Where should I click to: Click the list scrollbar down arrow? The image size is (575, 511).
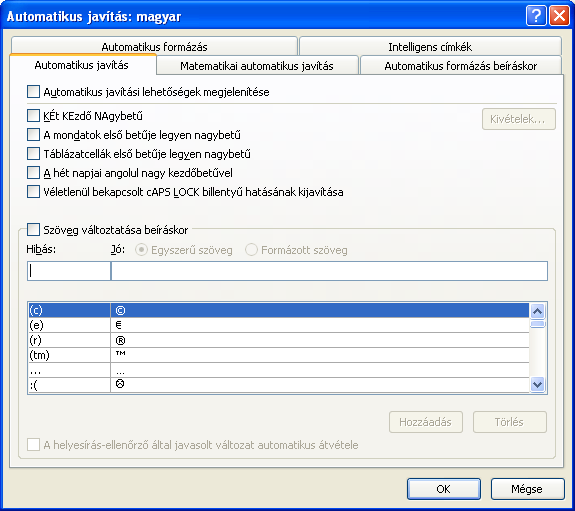[x=538, y=384]
